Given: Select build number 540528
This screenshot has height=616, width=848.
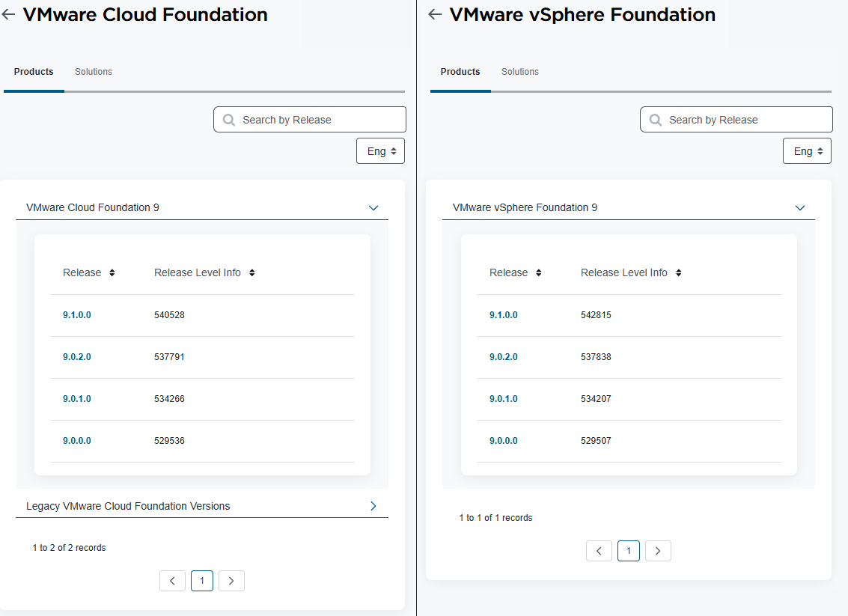Looking at the screenshot, I should 169,315.
